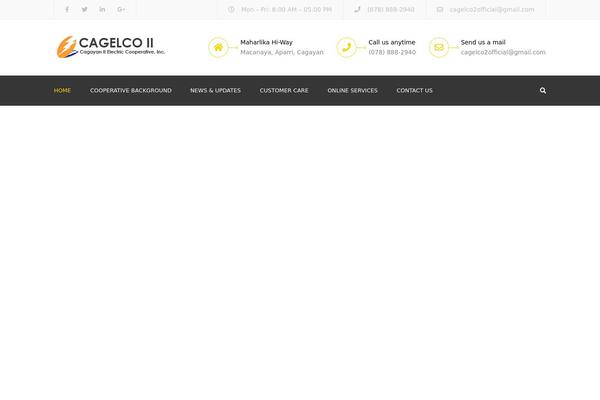Screen dimensions: 600x400
Task: Open the Customer Care menu
Action: click(x=284, y=91)
